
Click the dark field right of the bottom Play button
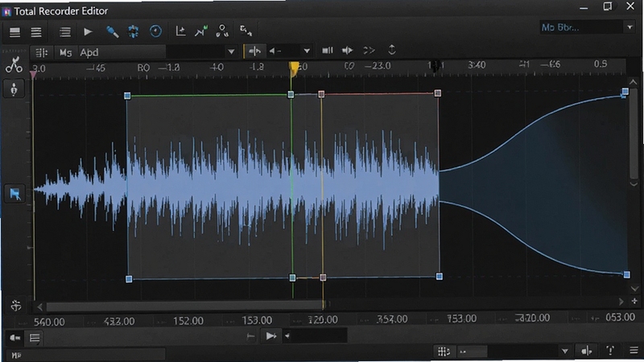(317, 336)
